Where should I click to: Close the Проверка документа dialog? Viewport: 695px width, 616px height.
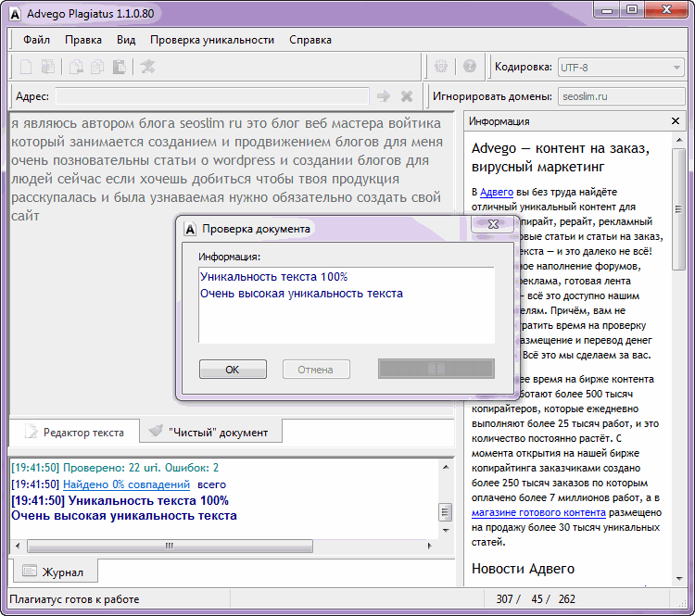493,225
